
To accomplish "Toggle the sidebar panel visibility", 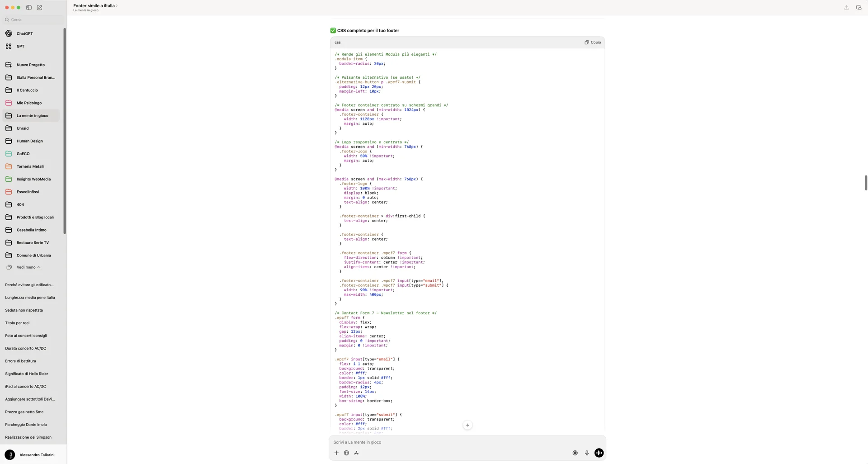I will coord(29,8).
